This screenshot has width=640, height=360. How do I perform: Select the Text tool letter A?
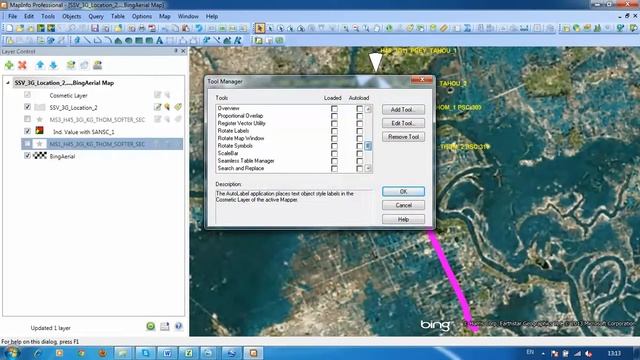(x=159, y=40)
